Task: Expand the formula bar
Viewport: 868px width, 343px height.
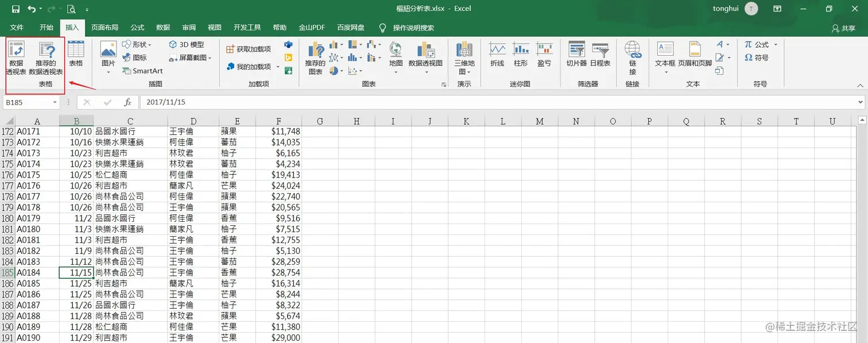Action: [860, 102]
